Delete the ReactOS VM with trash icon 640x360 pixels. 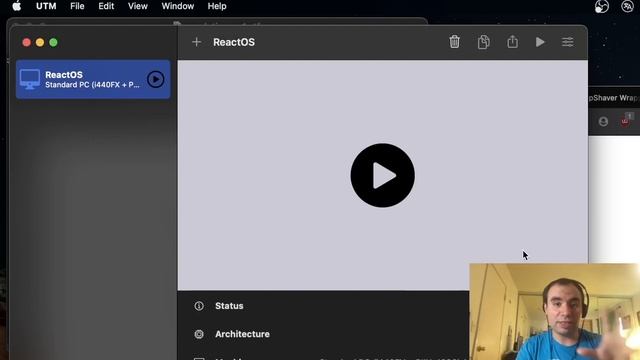click(454, 42)
